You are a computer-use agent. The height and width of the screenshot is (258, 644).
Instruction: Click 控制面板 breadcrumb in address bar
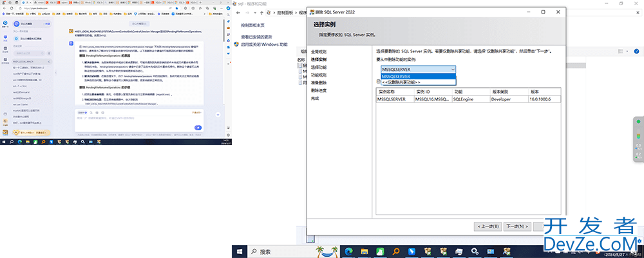(285, 13)
